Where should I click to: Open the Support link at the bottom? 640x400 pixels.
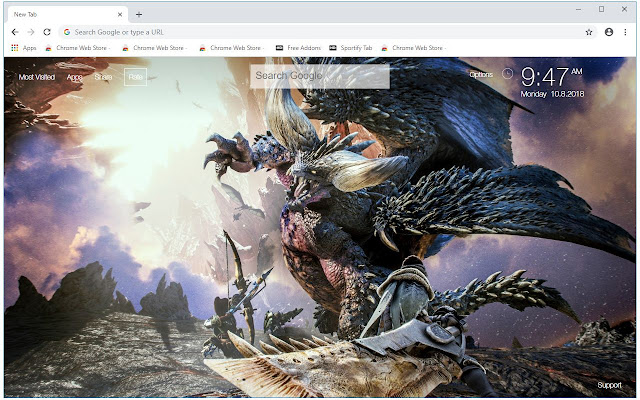[609, 385]
